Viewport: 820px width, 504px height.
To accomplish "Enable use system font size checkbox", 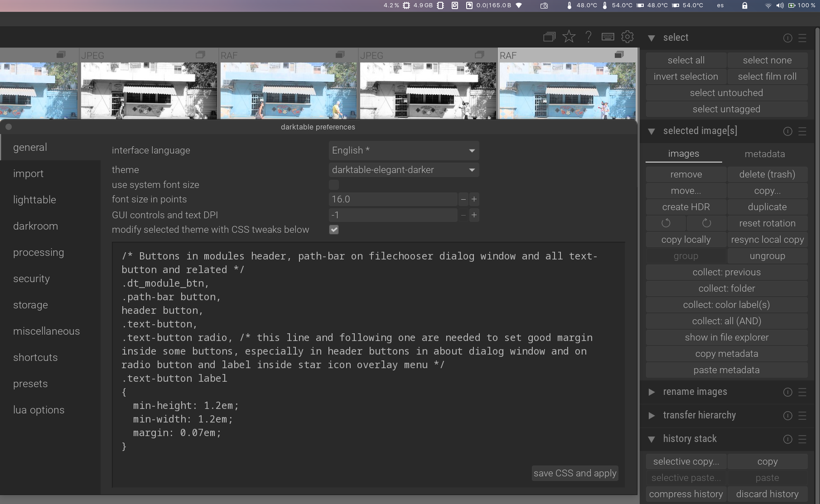I will click(334, 184).
